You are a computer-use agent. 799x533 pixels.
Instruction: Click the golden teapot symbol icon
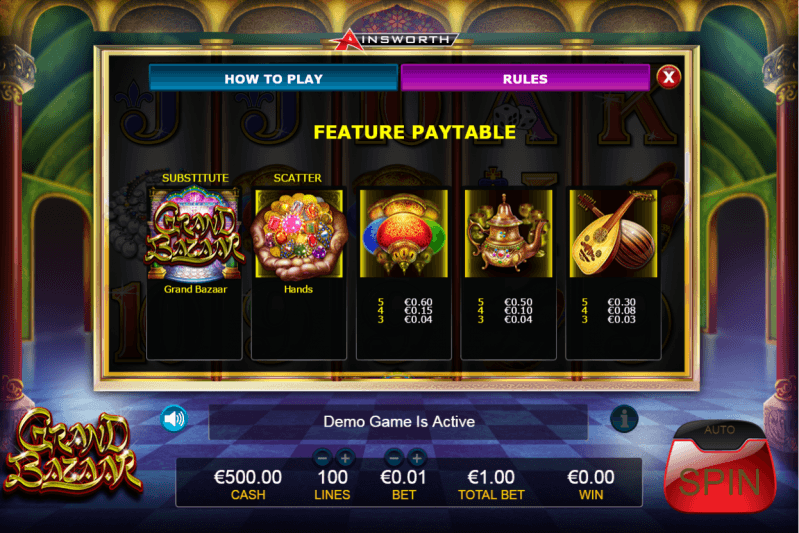509,234
